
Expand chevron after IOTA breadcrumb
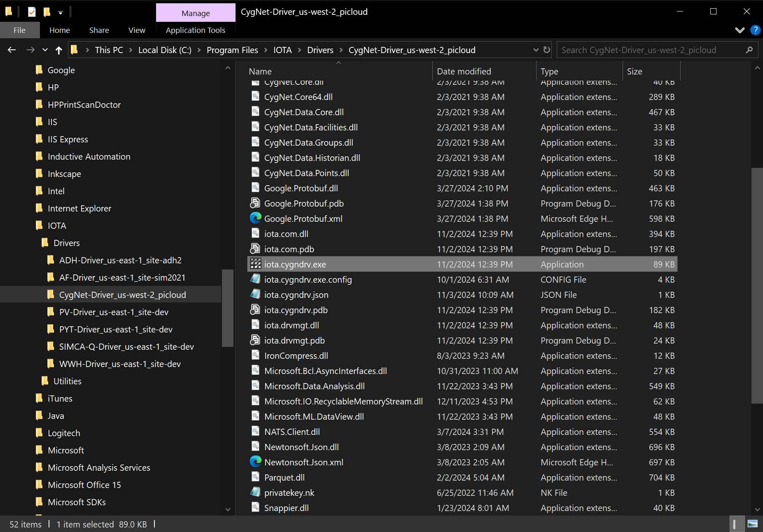(299, 50)
